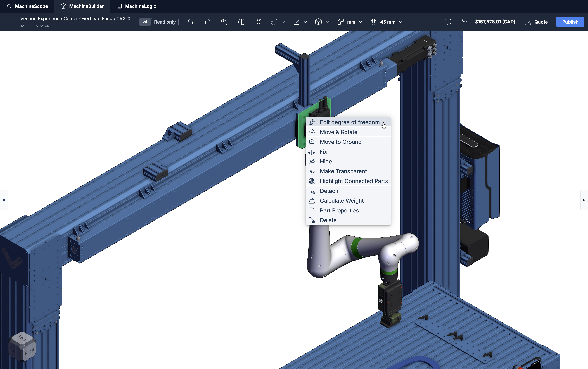Open the hamburger main menu
Image resolution: width=588 pixels, height=369 pixels.
coord(10,22)
